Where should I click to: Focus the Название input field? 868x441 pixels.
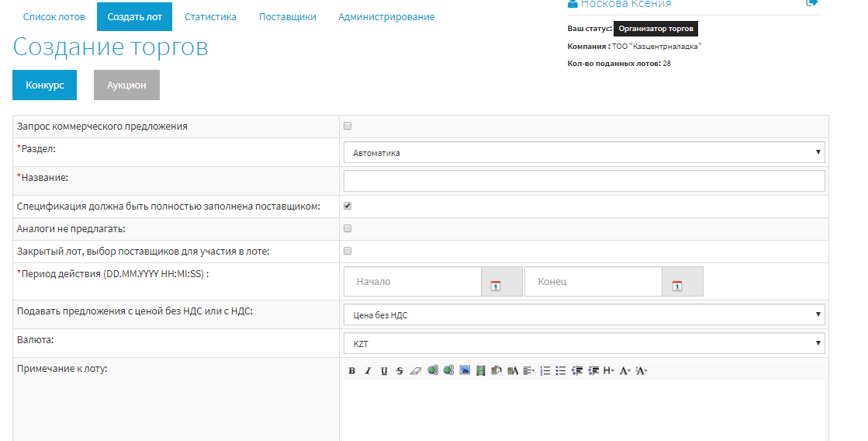pos(584,181)
